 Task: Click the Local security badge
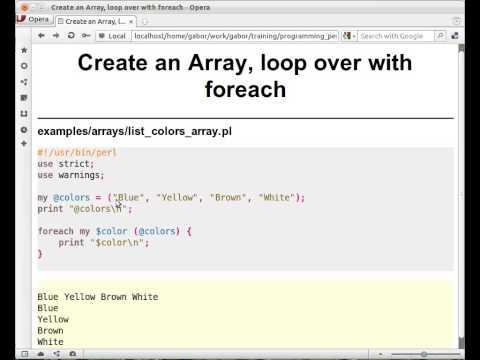coord(112,36)
